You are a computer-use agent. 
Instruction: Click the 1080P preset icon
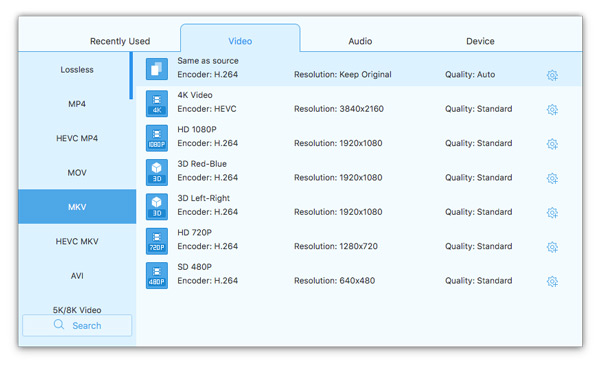(157, 138)
